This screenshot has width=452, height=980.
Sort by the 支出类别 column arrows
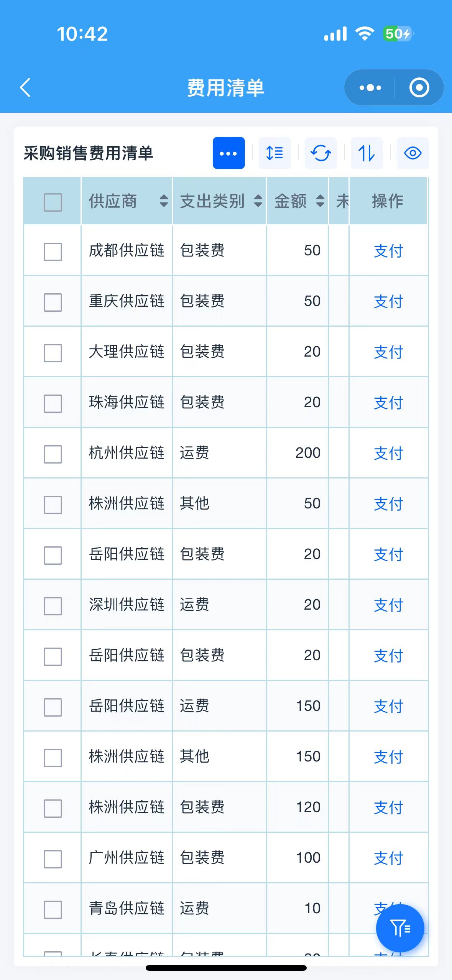click(258, 201)
